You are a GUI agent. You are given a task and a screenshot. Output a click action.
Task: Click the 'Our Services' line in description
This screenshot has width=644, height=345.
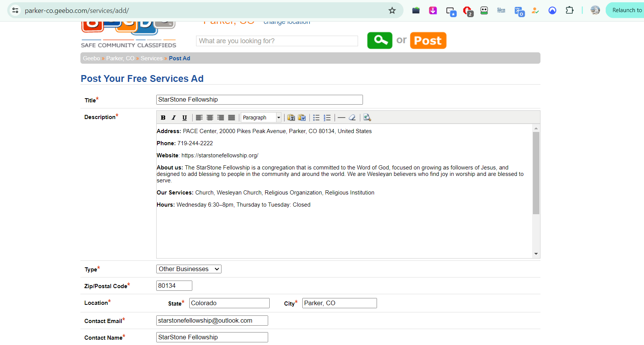click(x=265, y=193)
